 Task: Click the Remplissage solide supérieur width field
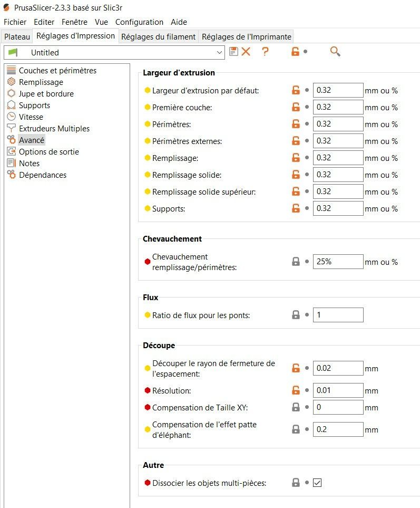[x=338, y=191]
